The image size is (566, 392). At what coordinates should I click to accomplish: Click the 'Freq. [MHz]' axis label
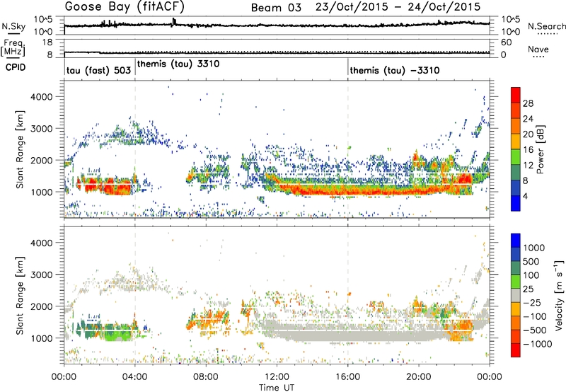pyautogui.click(x=13, y=48)
